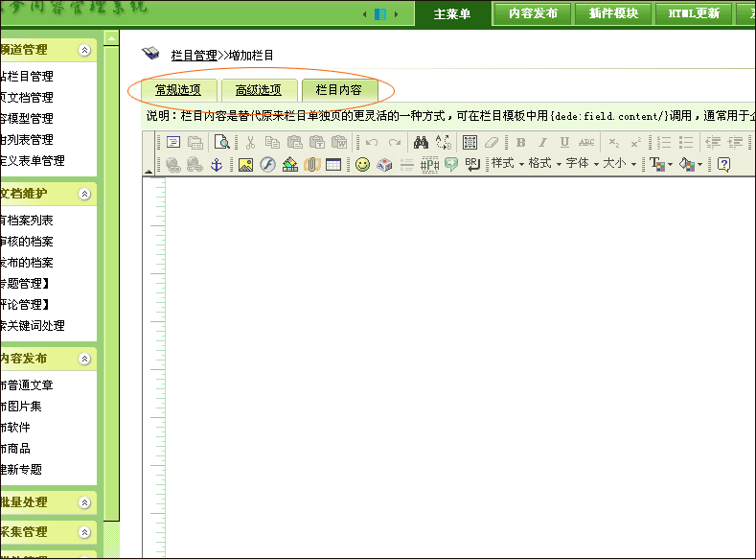Open the 样式 style dropdown

point(508,164)
